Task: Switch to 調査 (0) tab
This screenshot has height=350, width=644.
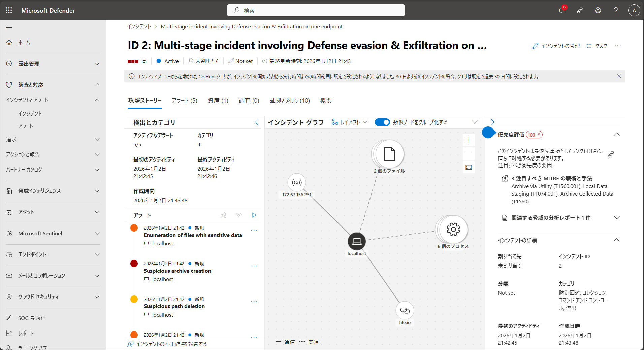Action: tap(249, 101)
